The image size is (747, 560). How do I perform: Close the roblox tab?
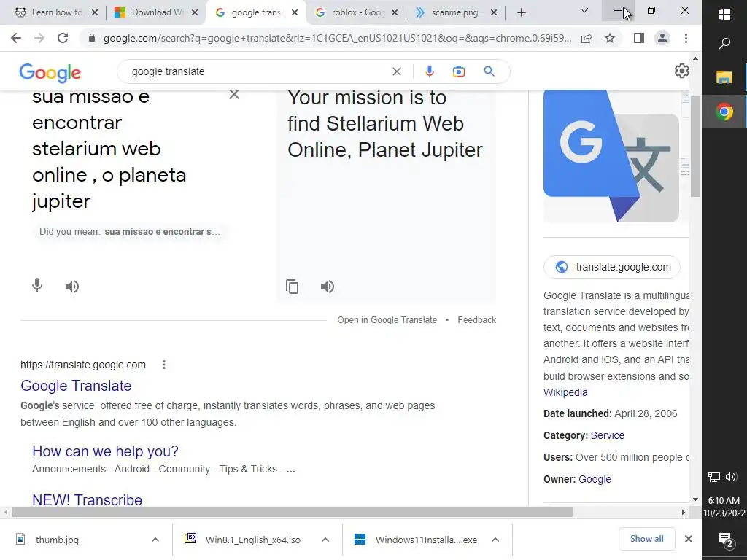pyautogui.click(x=395, y=13)
